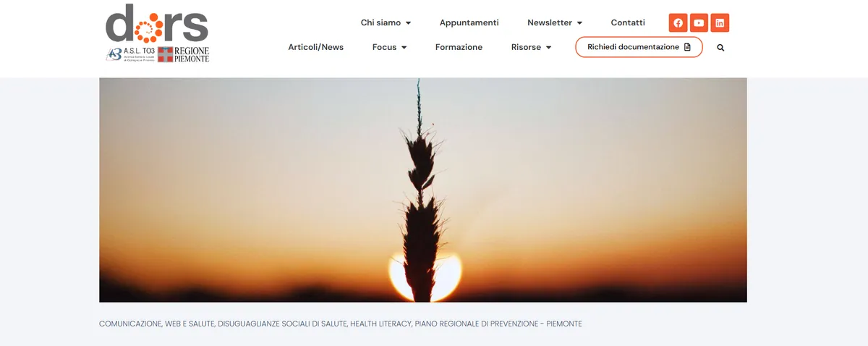Expand the Newsletter dropdown arrow

(x=579, y=23)
